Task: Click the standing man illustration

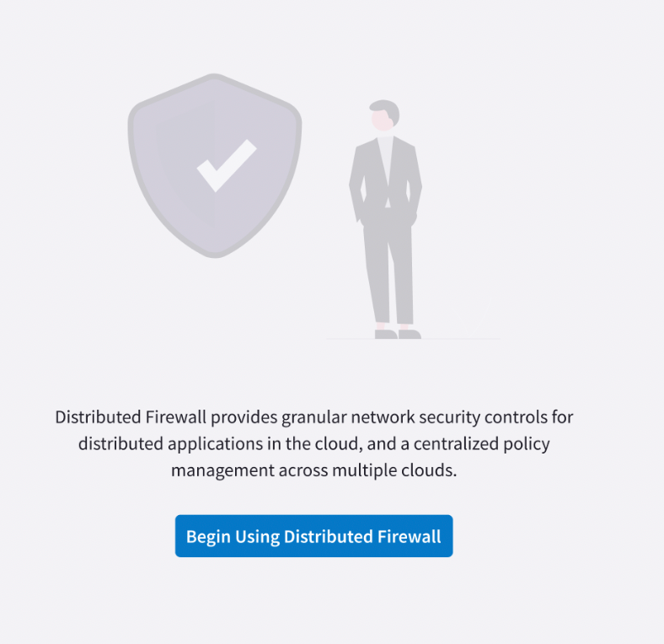Action: coord(387,221)
